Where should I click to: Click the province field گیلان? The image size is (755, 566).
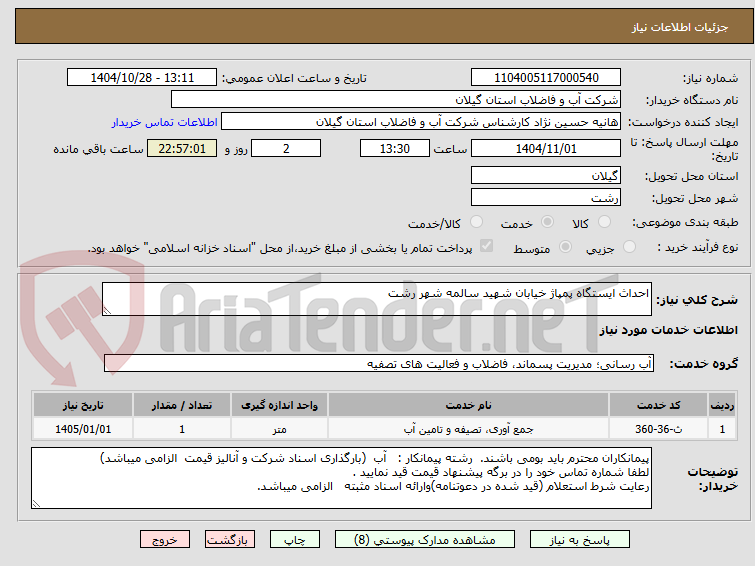pyautogui.click(x=546, y=175)
